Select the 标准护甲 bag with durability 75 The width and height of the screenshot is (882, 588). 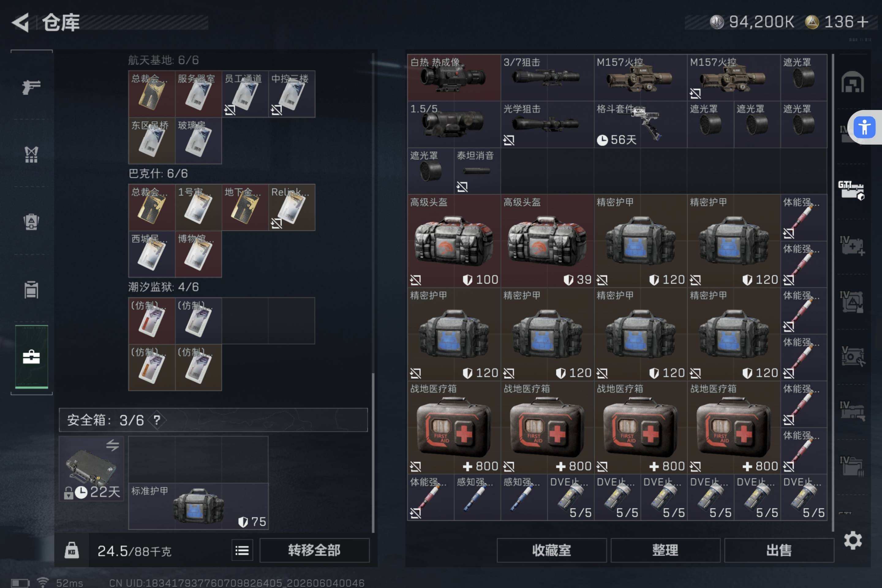pyautogui.click(x=198, y=506)
